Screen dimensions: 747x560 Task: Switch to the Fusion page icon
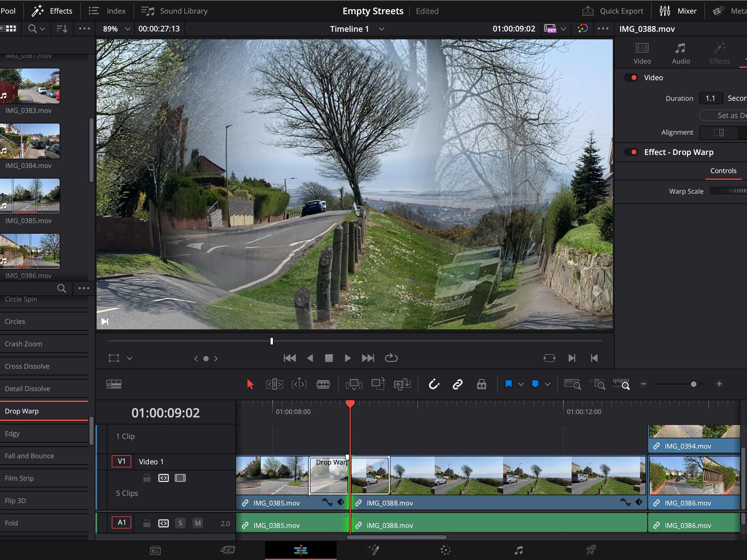[x=373, y=550]
